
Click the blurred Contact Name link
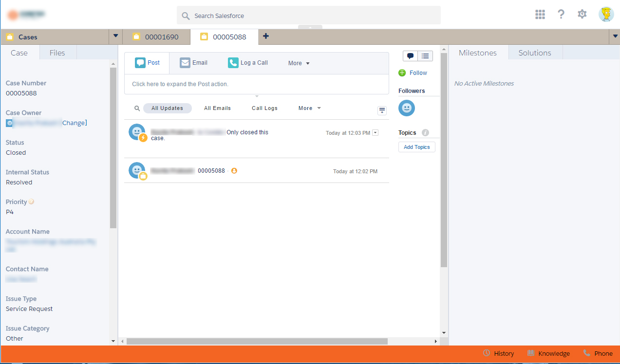pos(21,279)
